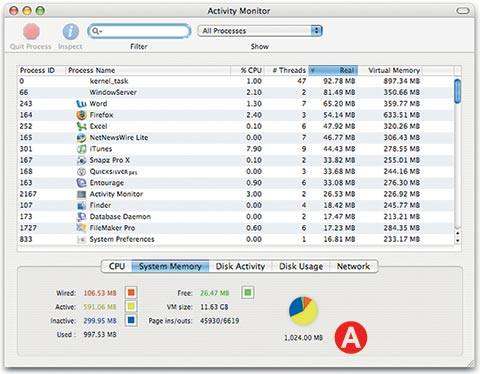Click the System Preferences row icon
480x374 pixels.
(81, 240)
